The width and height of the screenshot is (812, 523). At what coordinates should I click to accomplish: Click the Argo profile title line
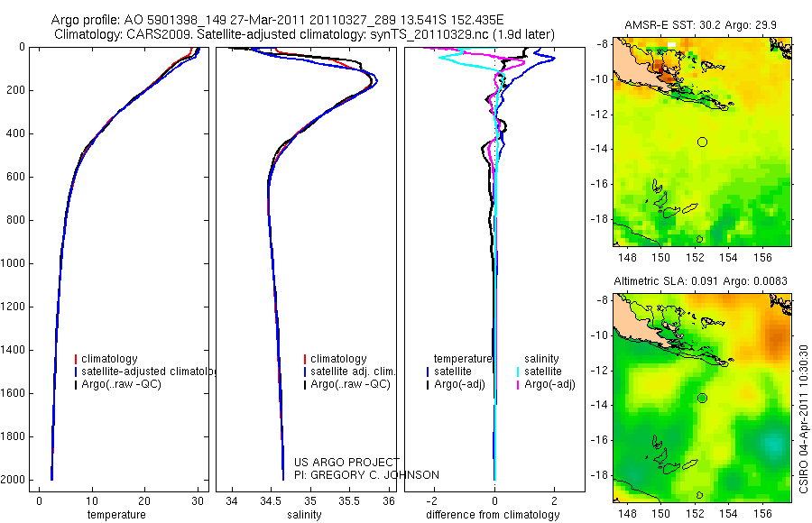coord(277,20)
